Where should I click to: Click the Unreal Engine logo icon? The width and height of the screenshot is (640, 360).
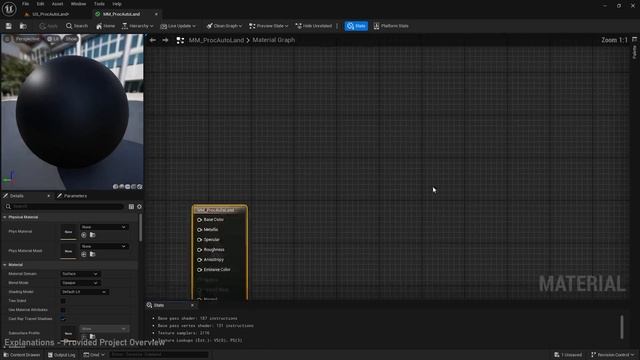9,9
